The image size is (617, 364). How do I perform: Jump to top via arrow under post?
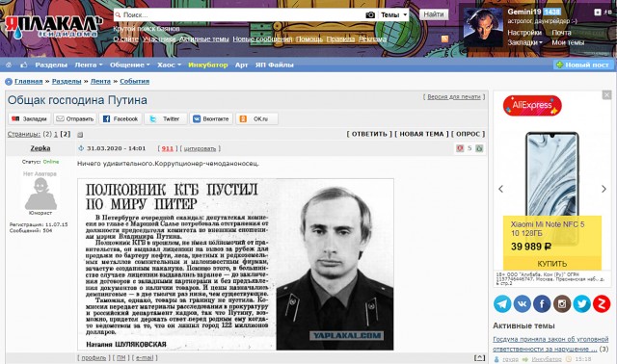point(479,357)
